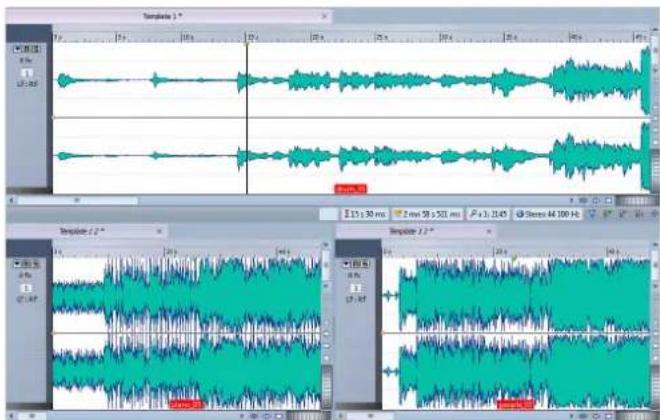This screenshot has height=420, width=660.
Task: Click the rightmost zoom icon under bottom-right waveform
Action: [x=608, y=416]
